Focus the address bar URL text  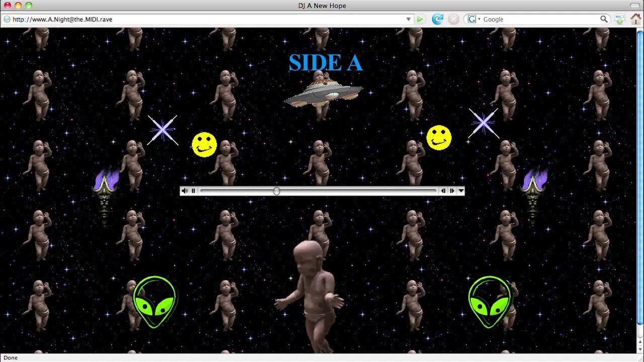(62, 19)
